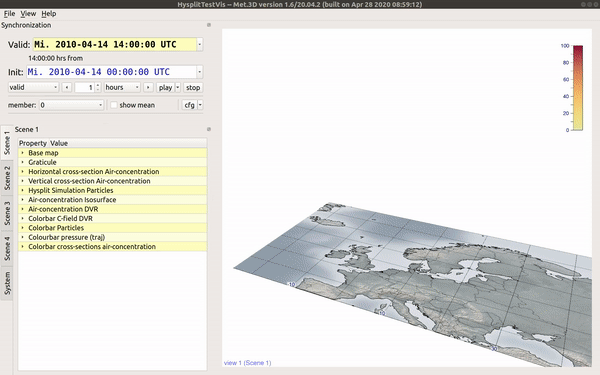Viewport: 600px width, 375px height.
Task: Click the colorbar legend gradient
Action: point(578,88)
